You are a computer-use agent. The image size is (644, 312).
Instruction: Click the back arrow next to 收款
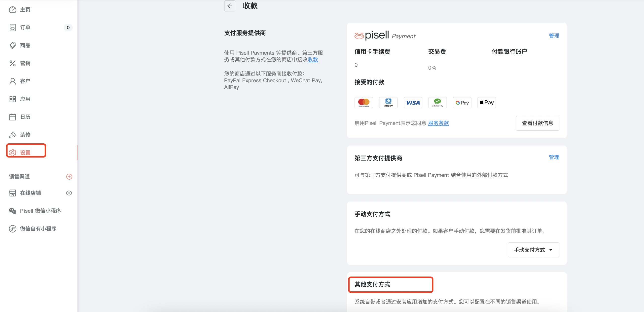click(229, 6)
